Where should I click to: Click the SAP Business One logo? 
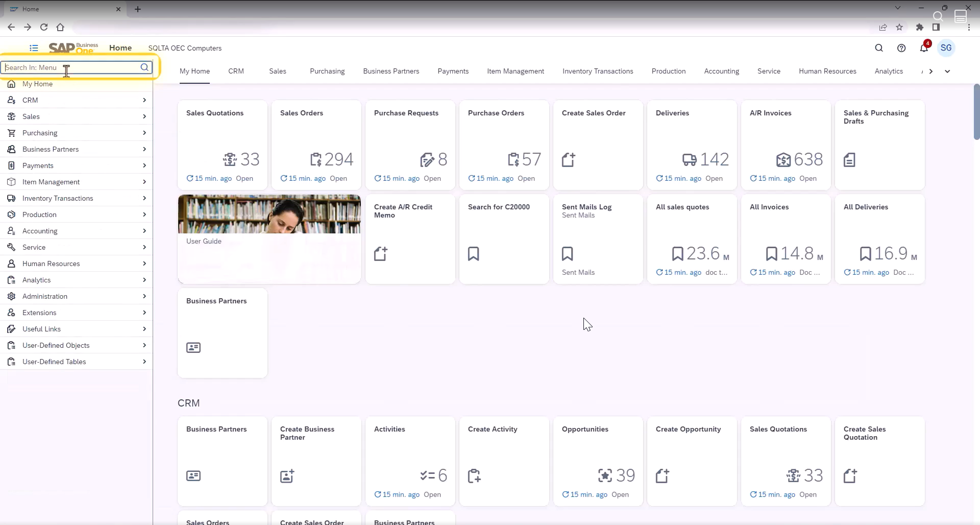click(x=73, y=48)
